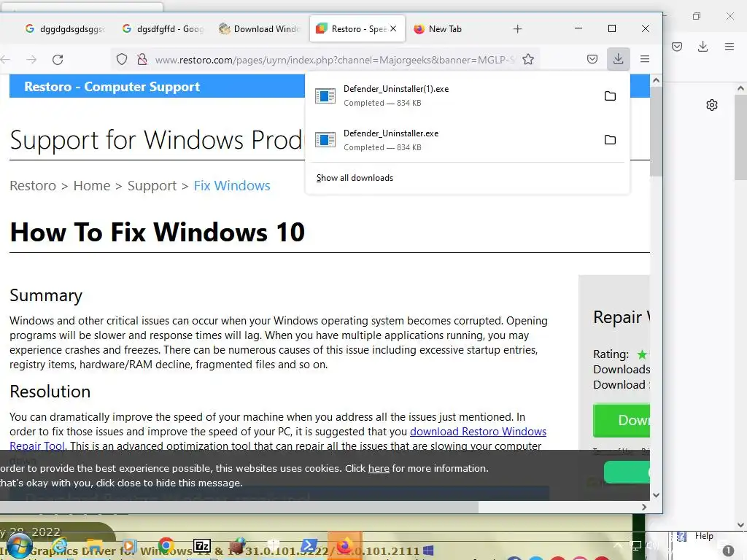This screenshot has width=747, height=560.
Task: Click the green Download button
Action: [622, 420]
